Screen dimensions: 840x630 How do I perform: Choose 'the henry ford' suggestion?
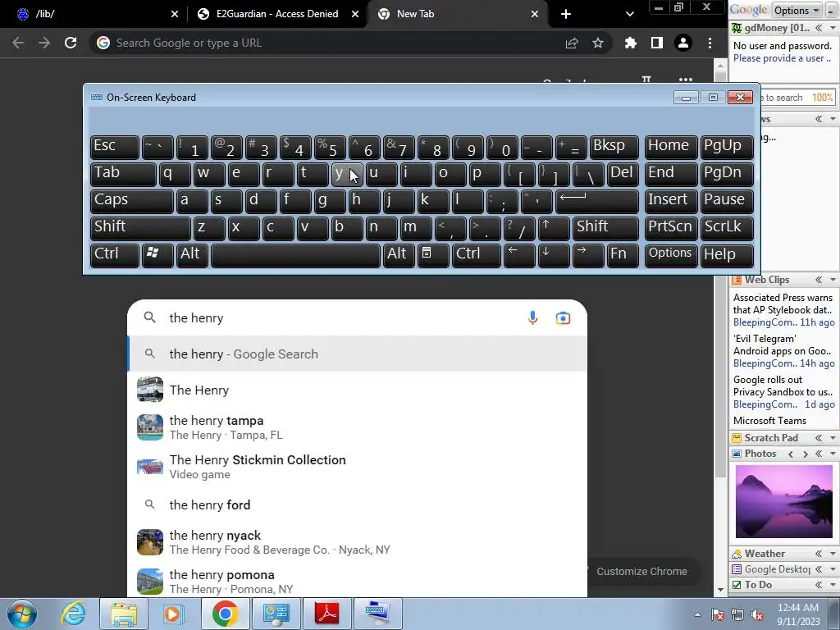(358, 504)
